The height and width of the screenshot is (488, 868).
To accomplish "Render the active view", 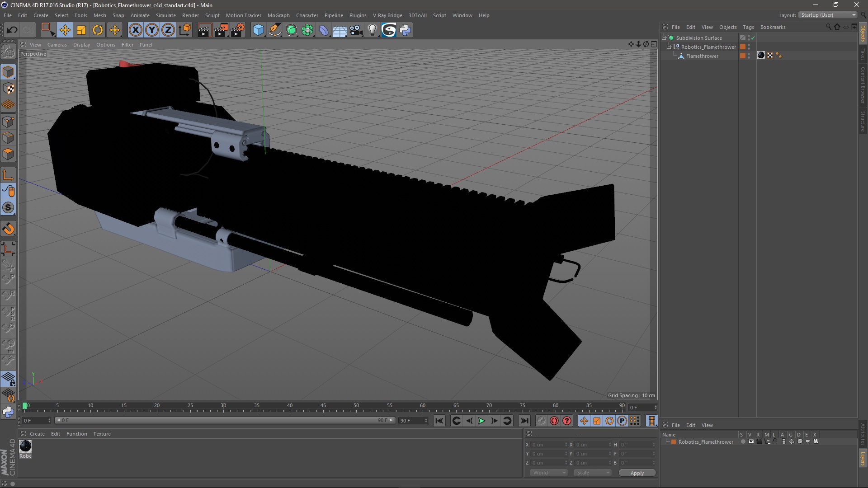I will click(204, 30).
